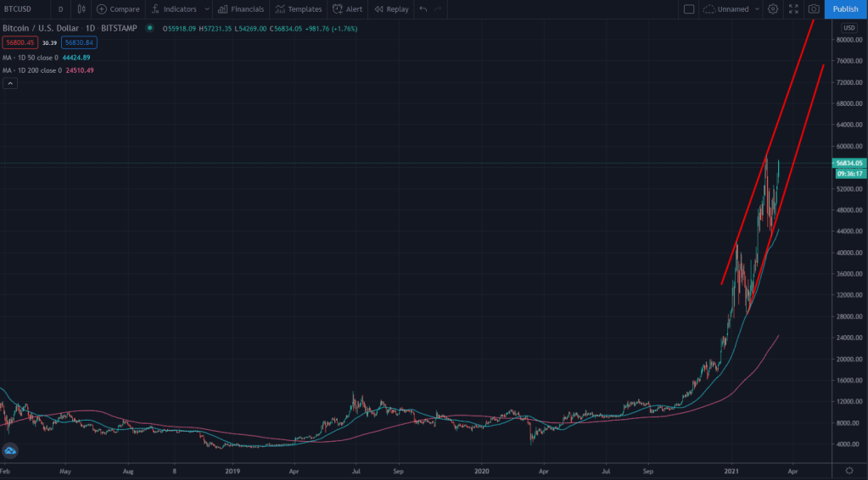Click the blue Publish button

[845, 9]
